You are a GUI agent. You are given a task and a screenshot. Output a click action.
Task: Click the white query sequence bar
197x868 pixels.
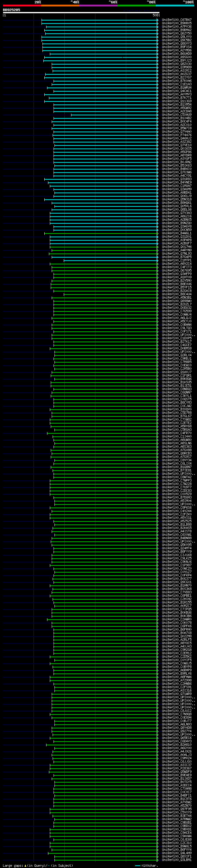(x=81, y=12)
